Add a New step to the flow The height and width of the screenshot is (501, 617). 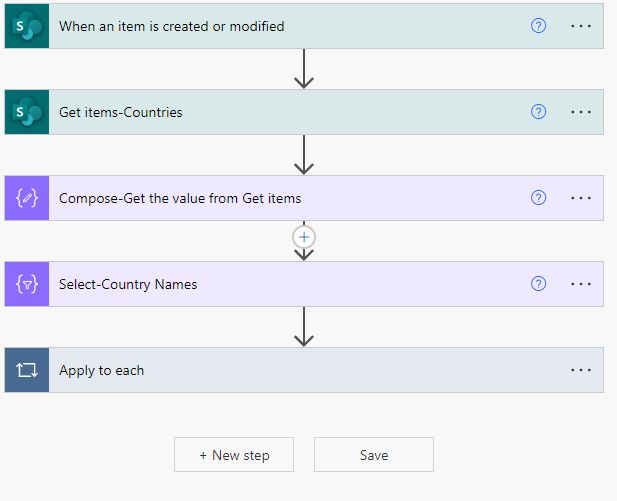234,455
